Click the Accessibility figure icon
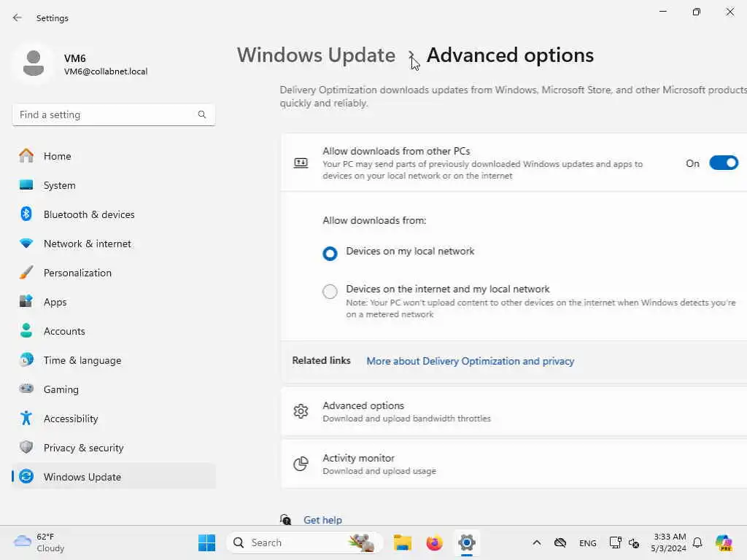The width and height of the screenshot is (747, 560). point(26,418)
